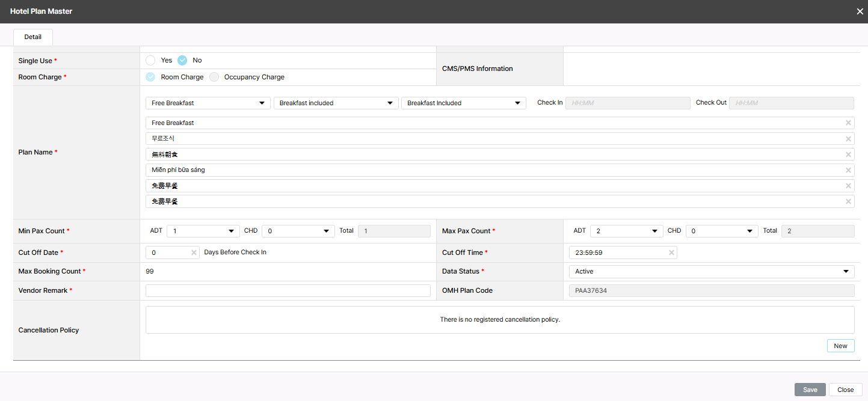Clear the Vietnamese 'Miễn phí bữa sáng' field
Screen dimensions: 868x401
click(x=848, y=170)
